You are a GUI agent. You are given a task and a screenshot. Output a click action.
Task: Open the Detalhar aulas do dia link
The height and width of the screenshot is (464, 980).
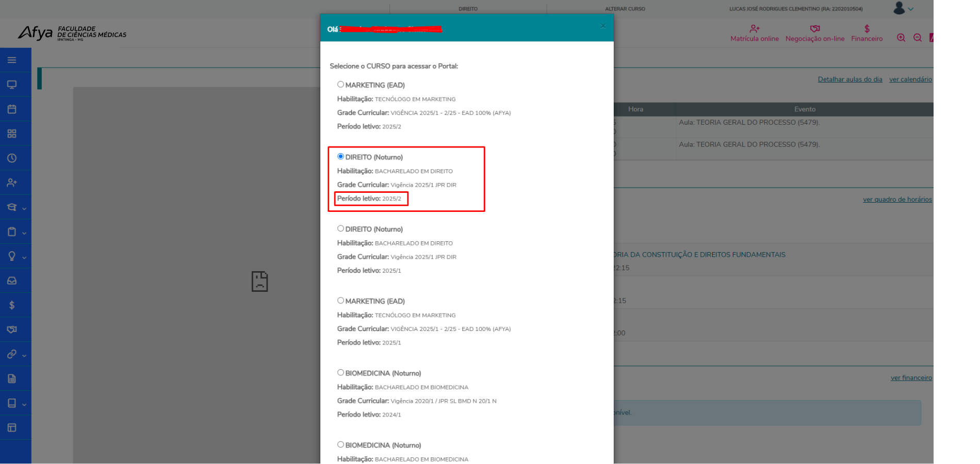tap(850, 79)
